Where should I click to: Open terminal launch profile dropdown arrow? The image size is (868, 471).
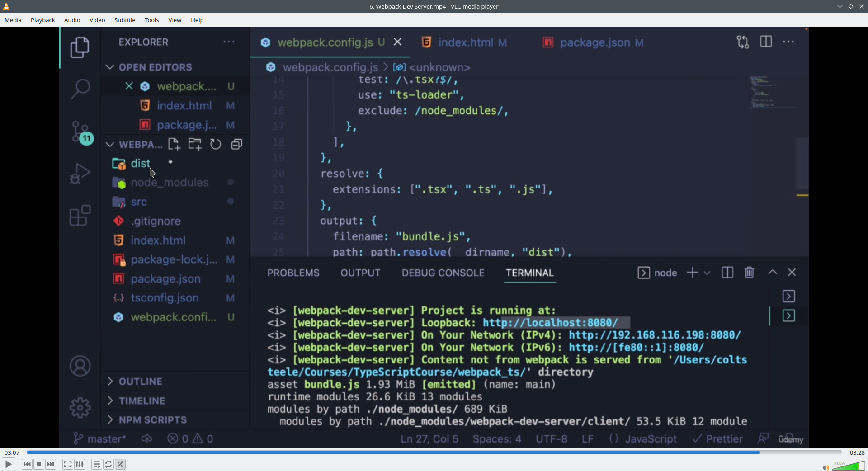pyautogui.click(x=708, y=273)
